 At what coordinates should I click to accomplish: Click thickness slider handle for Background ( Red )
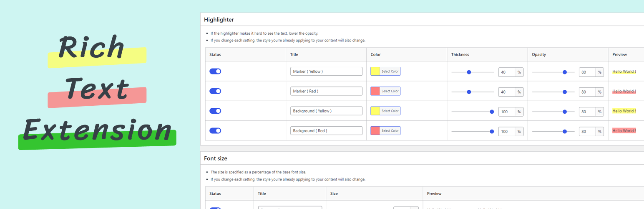click(x=492, y=132)
